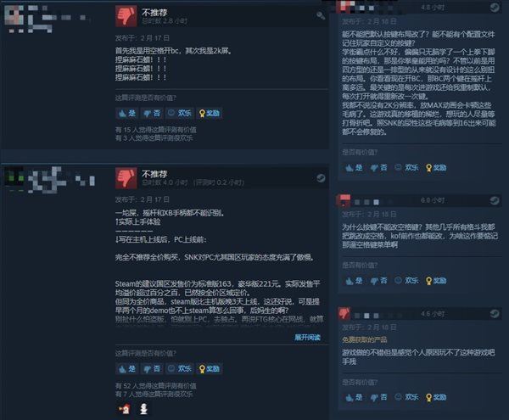The width and height of the screenshot is (509, 420).
Task: Click the 是 thumbs-up on first left review
Action: tap(127, 114)
